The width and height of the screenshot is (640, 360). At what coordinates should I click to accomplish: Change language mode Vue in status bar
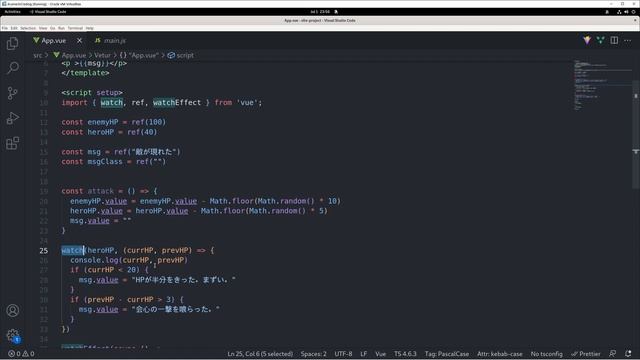380,354
